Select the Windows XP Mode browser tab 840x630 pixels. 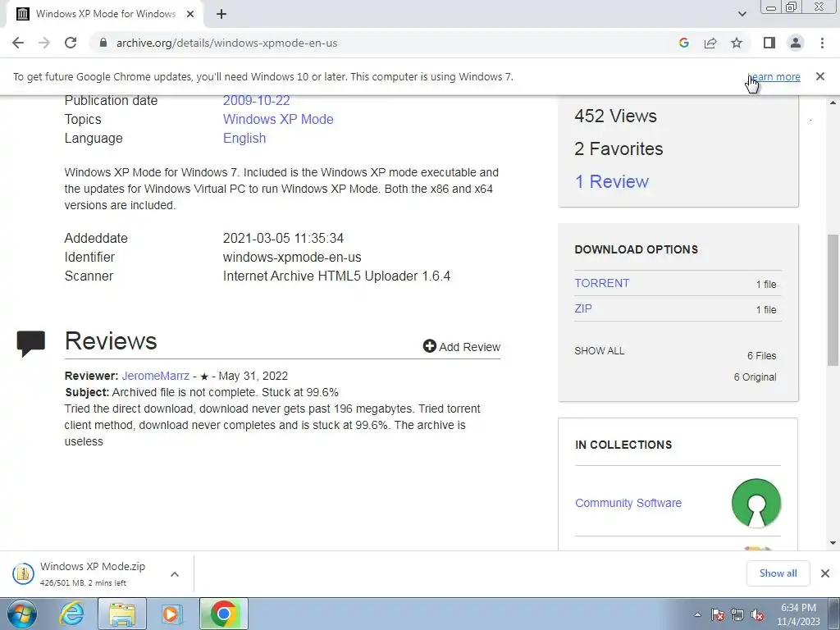pyautogui.click(x=105, y=14)
